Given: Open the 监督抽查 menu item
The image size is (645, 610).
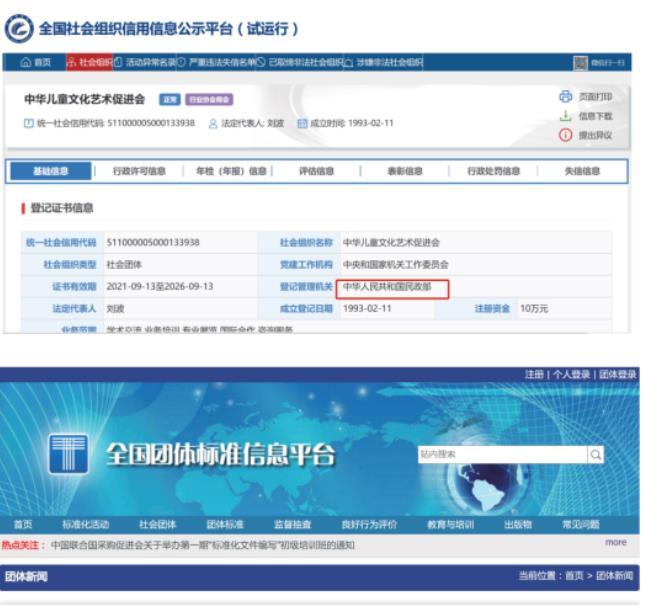Looking at the screenshot, I should [x=292, y=524].
